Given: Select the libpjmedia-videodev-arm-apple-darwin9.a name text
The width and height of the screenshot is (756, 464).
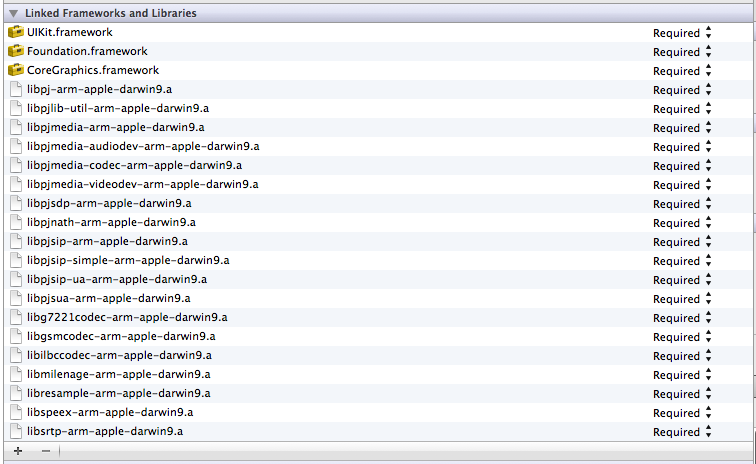Looking at the screenshot, I should (x=143, y=184).
